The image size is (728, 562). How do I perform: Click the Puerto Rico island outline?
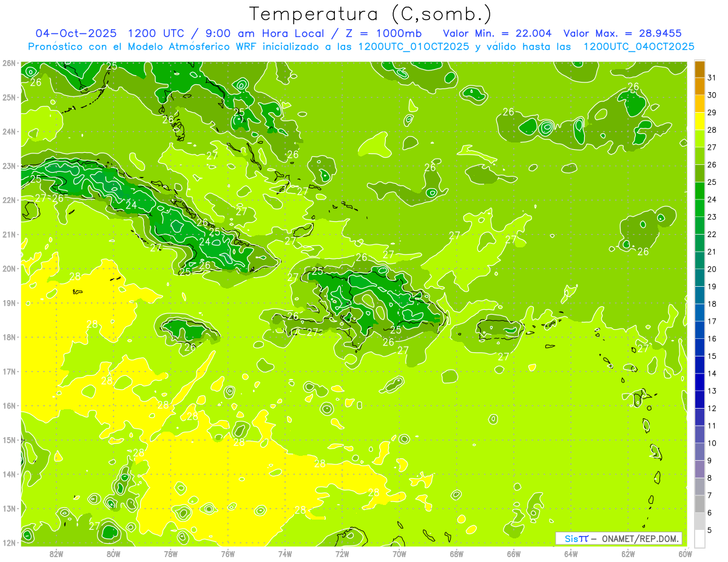pyautogui.click(x=499, y=329)
